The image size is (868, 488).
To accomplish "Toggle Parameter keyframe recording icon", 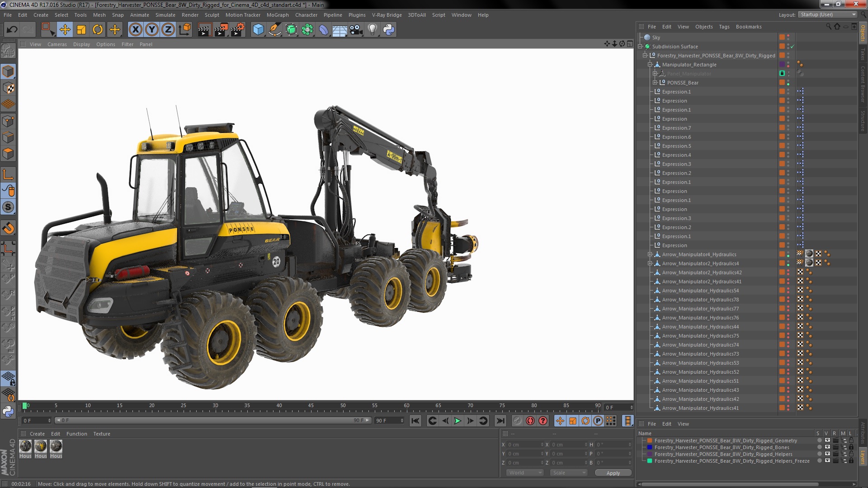I will click(x=598, y=421).
